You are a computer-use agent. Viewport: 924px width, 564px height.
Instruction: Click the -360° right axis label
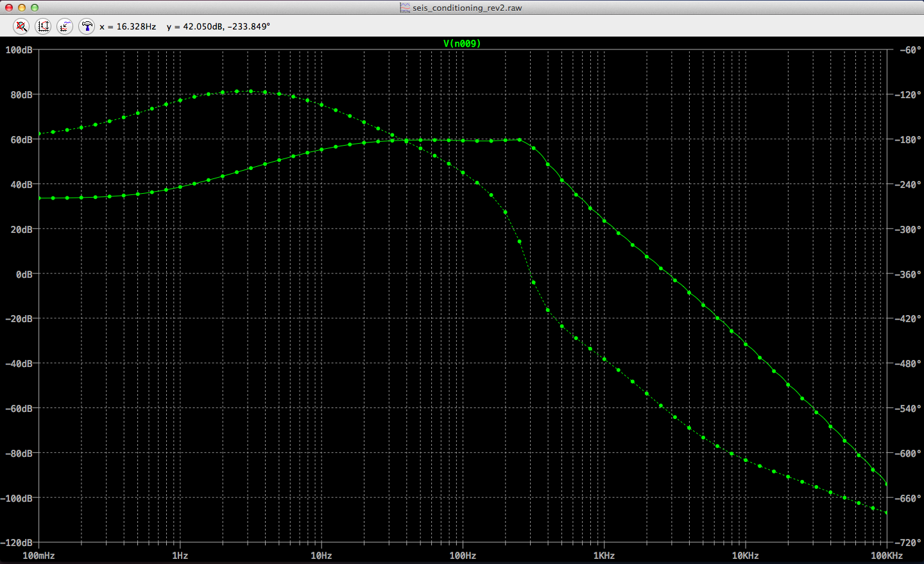coord(908,275)
